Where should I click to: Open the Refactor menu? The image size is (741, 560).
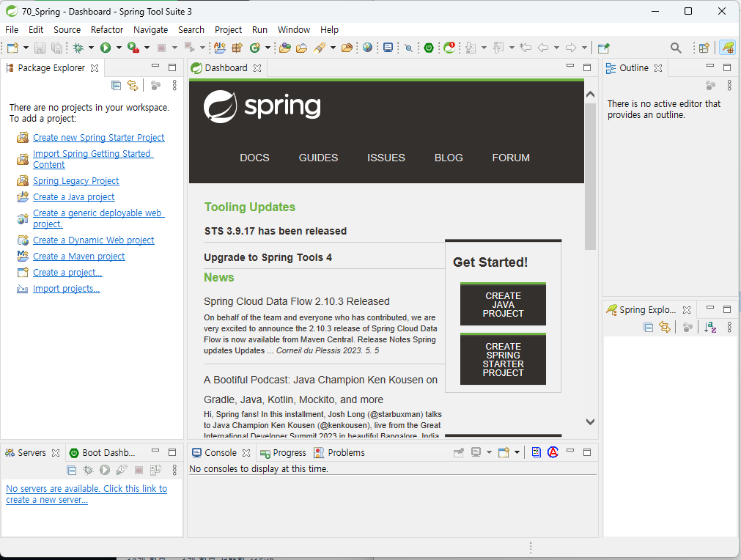[107, 30]
